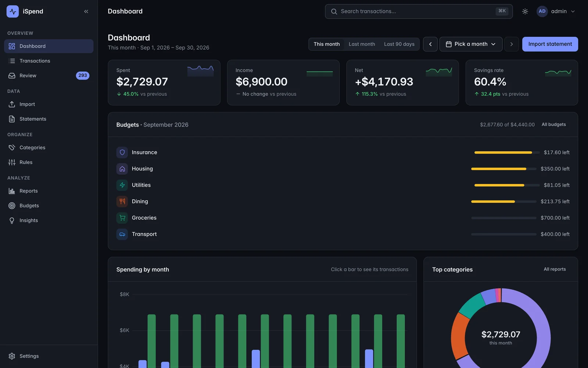588x368 pixels.
Task: Click the Spending by month heading
Action: 143,269
